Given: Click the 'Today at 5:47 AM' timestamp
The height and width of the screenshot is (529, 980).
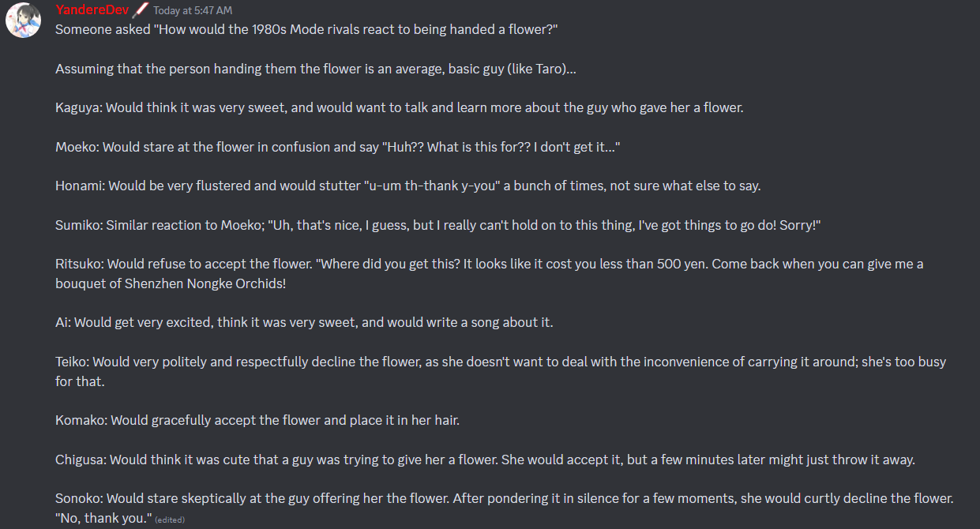Looking at the screenshot, I should 193,10.
